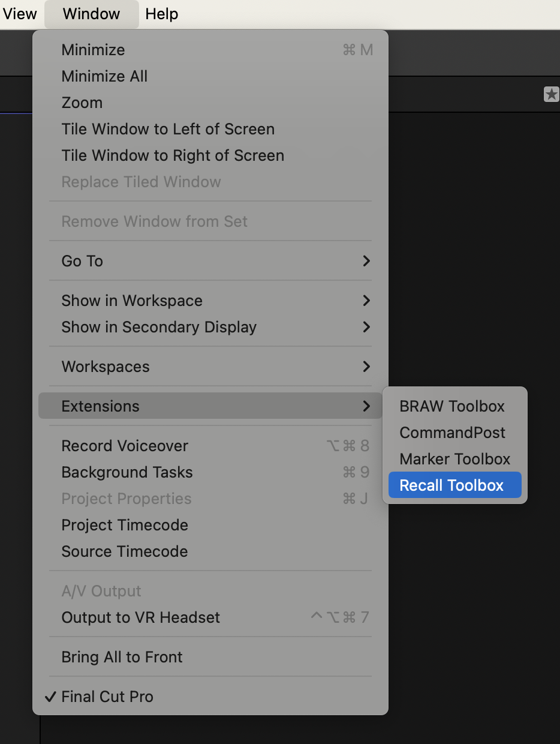Show Background Tasks window
This screenshot has height=744, width=560.
pos(127,472)
